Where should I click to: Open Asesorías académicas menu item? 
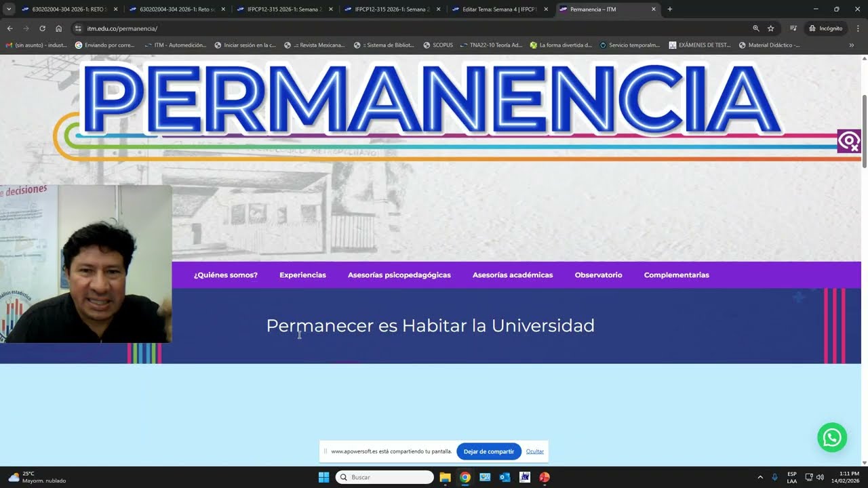(513, 275)
